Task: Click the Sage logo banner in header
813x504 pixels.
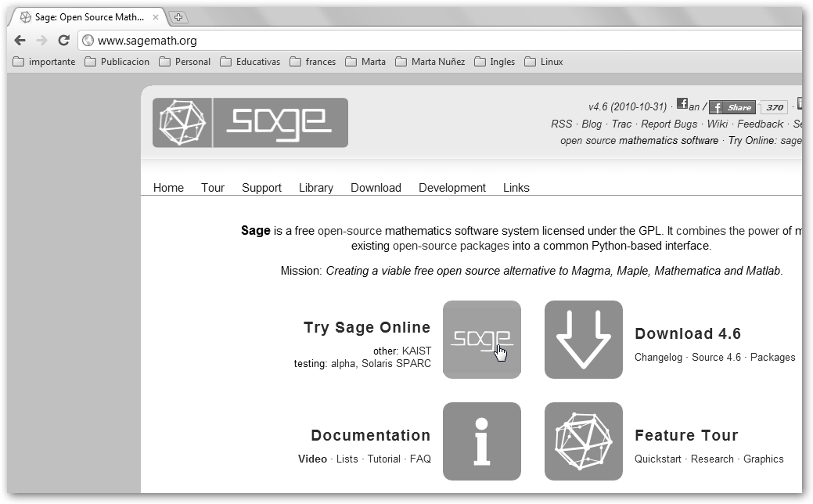Action: click(x=250, y=123)
